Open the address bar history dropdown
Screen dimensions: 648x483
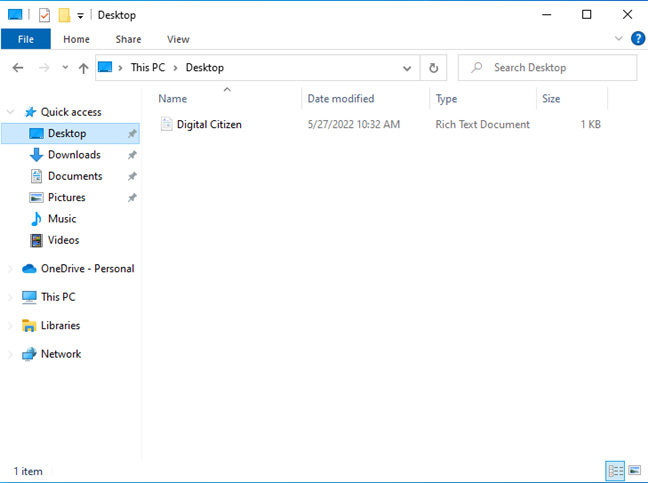tap(407, 68)
